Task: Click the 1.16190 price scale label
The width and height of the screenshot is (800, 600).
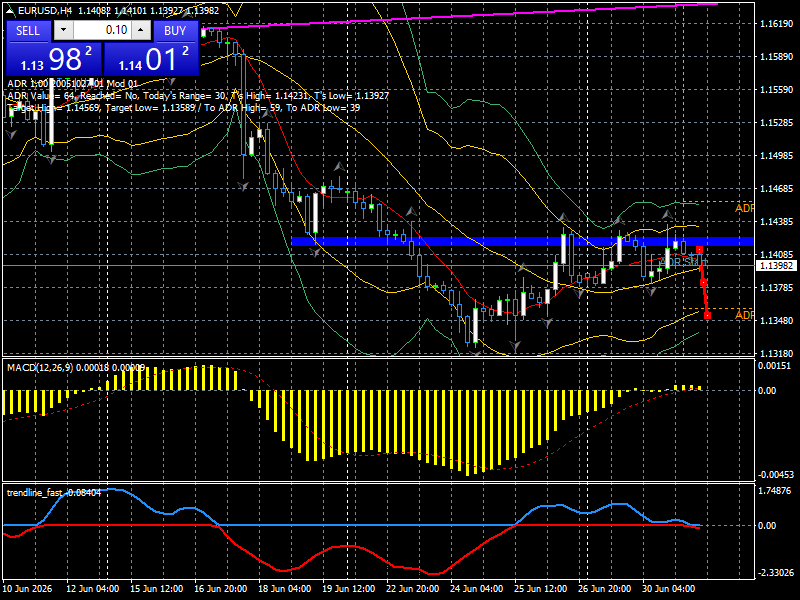Action: [777, 23]
